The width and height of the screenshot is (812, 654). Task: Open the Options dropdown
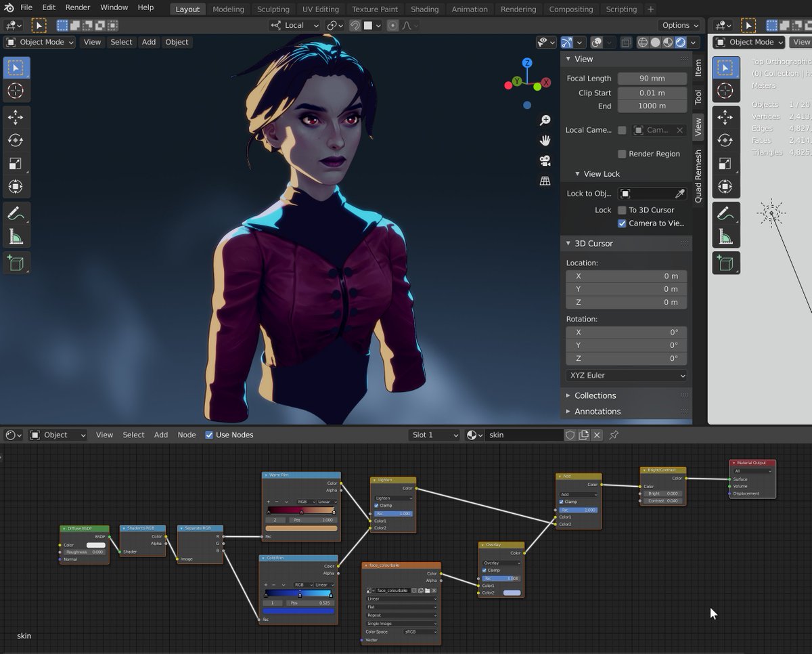[680, 25]
